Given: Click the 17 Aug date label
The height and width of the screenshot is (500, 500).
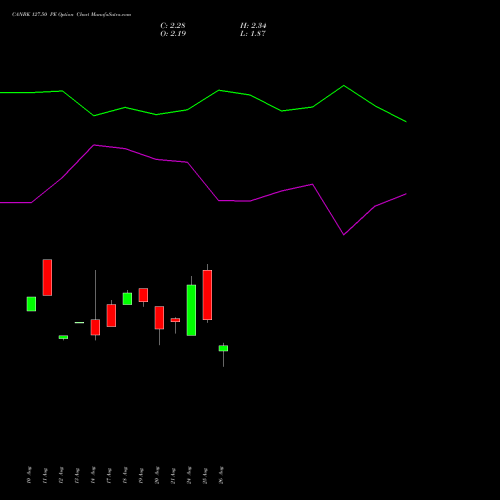Looking at the screenshot, I should click(x=109, y=475).
